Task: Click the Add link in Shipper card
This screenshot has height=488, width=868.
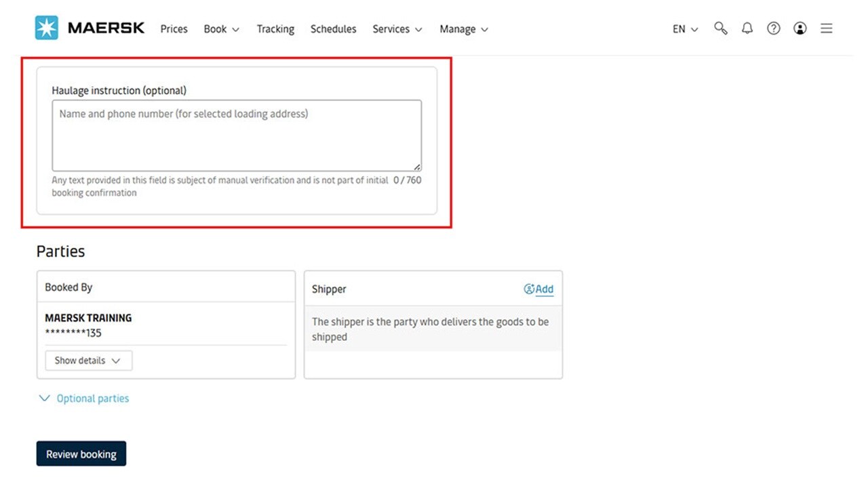Action: (545, 289)
